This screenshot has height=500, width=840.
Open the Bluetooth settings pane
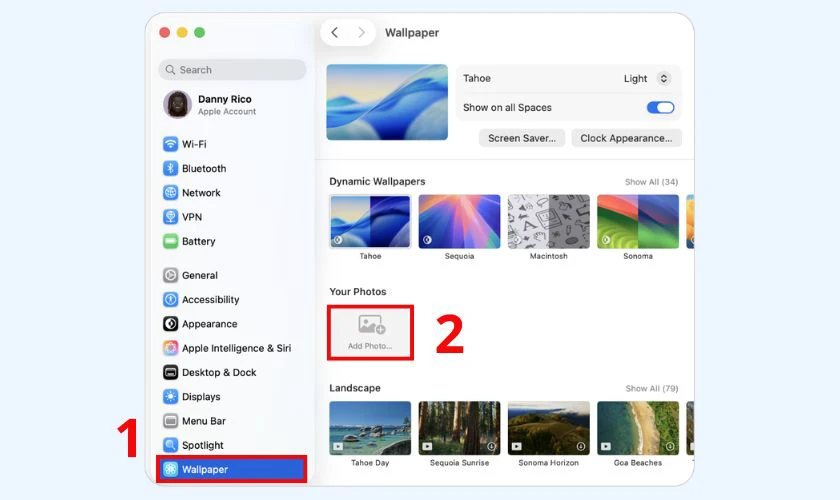(x=233, y=168)
